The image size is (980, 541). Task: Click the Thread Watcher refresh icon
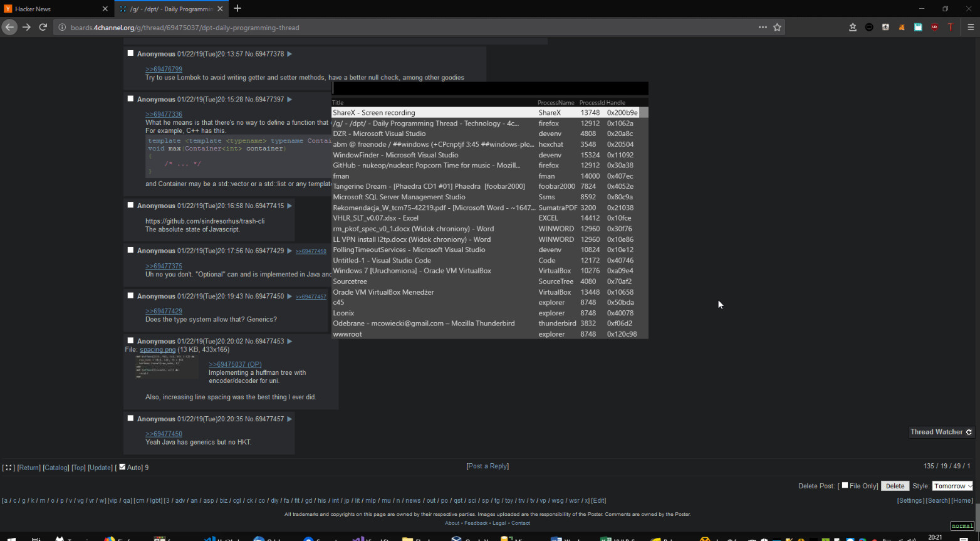969,432
